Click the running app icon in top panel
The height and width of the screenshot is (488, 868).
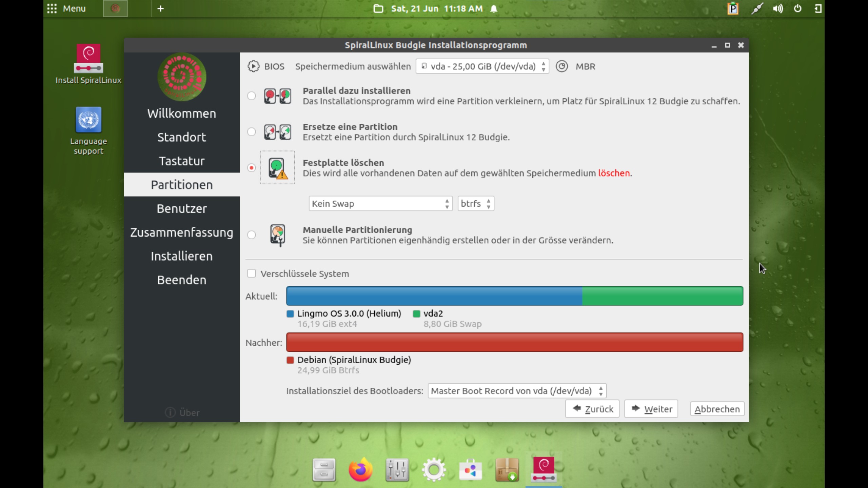click(x=115, y=8)
